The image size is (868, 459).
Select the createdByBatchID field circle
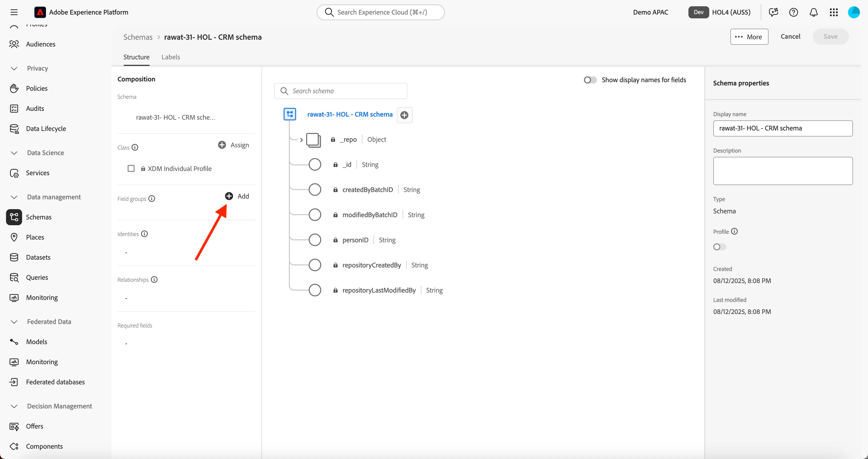[315, 190]
